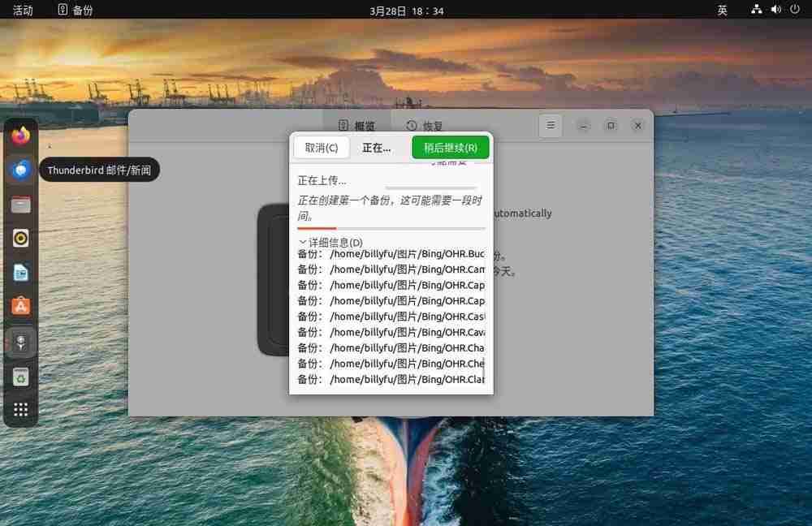Launch Rhythmbox music player from the dock

pyautogui.click(x=20, y=238)
